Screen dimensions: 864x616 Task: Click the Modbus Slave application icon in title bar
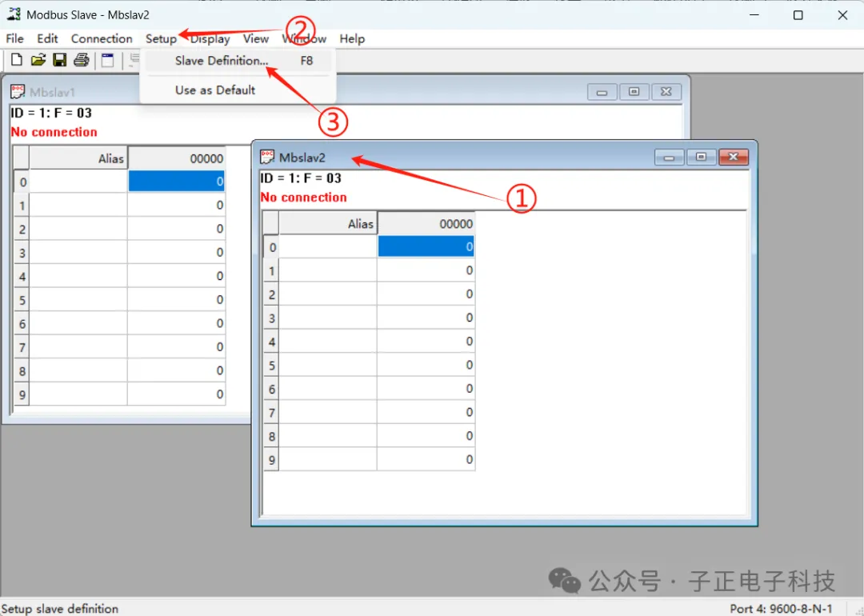[13, 14]
